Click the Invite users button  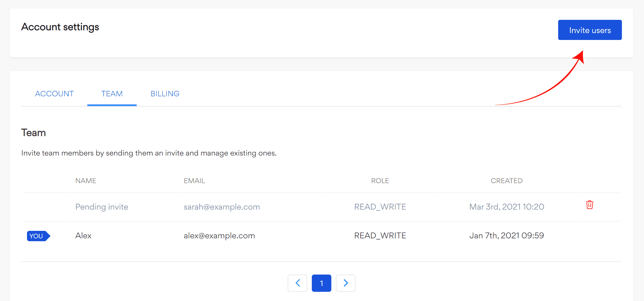(x=590, y=30)
